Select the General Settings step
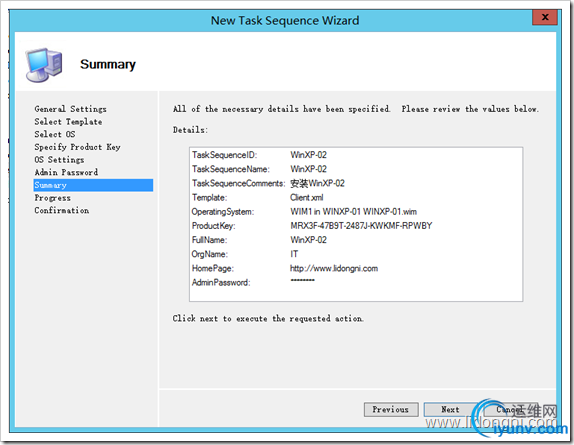Screen dimensions: 574x445 pos(70,109)
